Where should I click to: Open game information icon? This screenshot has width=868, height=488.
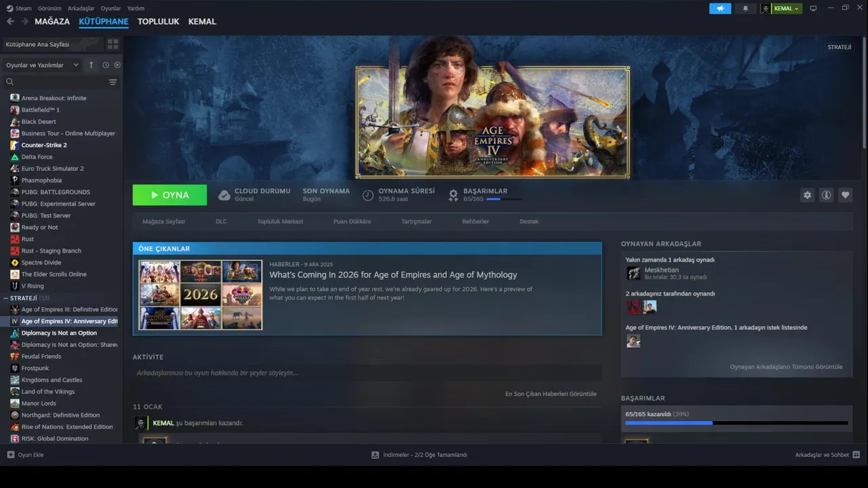826,195
